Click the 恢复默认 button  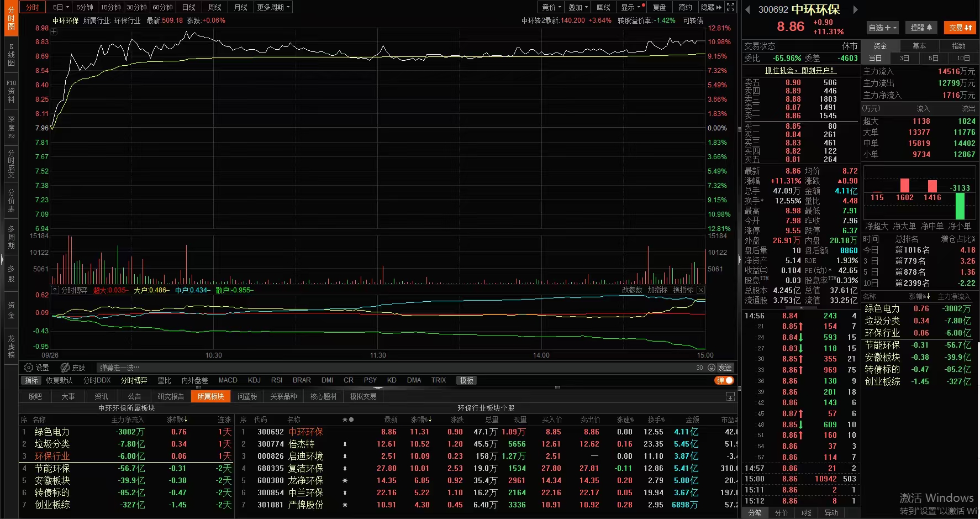tap(59, 380)
